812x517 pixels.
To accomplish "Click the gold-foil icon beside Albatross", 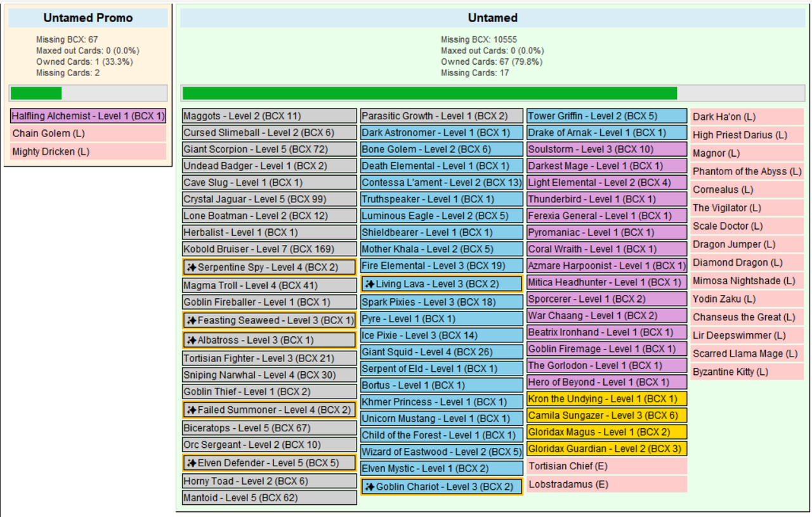I will (191, 341).
